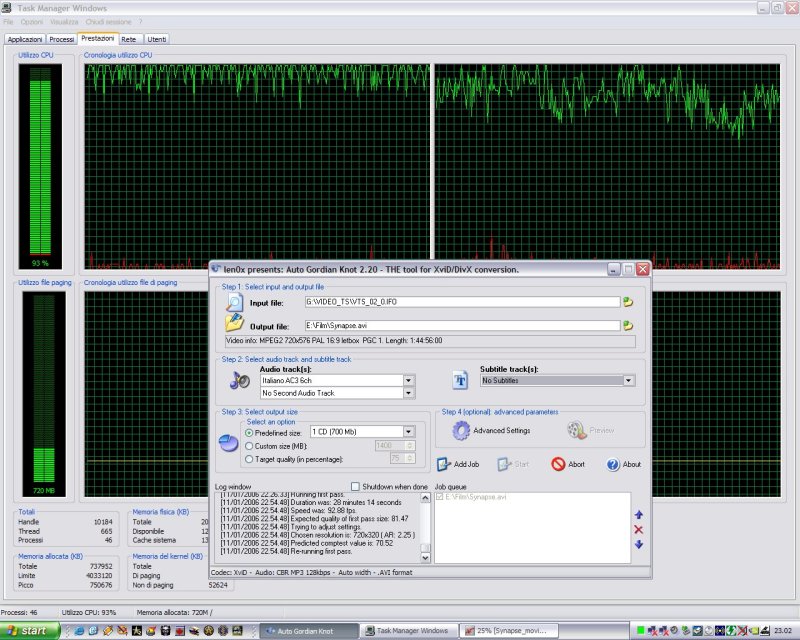Viewport: 800px width, 640px height.
Task: Click the file paging 720 MB gauge
Action: pyautogui.click(x=44, y=394)
